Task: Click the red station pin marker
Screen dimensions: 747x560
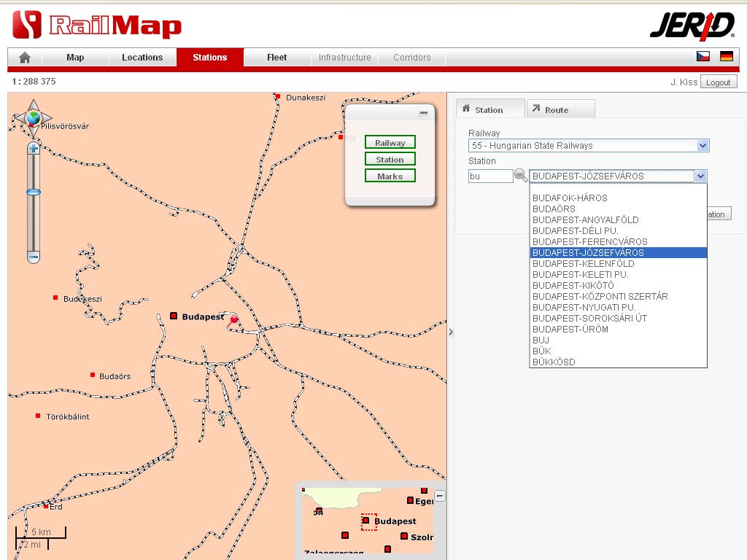Action: tap(234, 319)
